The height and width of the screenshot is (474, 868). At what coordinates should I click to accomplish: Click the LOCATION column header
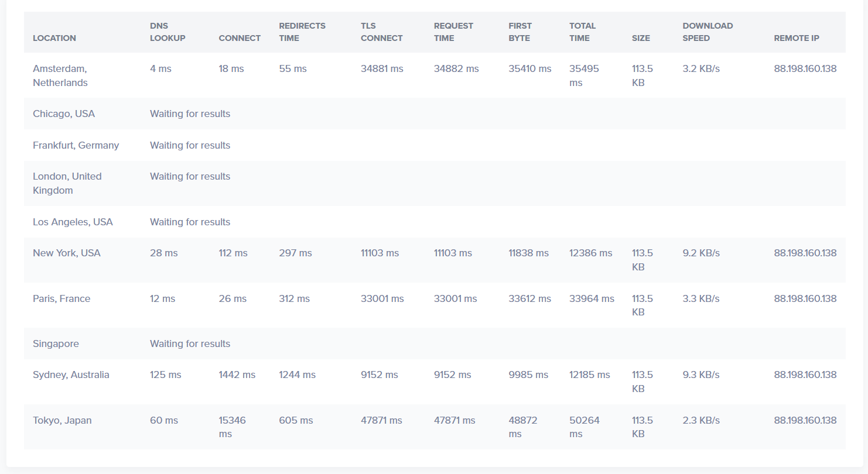coord(54,38)
